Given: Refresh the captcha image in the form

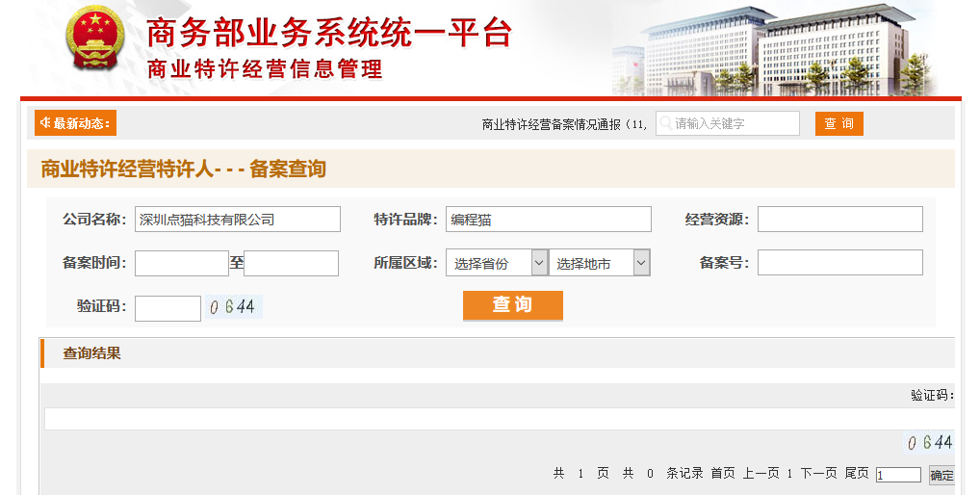Looking at the screenshot, I should click(234, 307).
